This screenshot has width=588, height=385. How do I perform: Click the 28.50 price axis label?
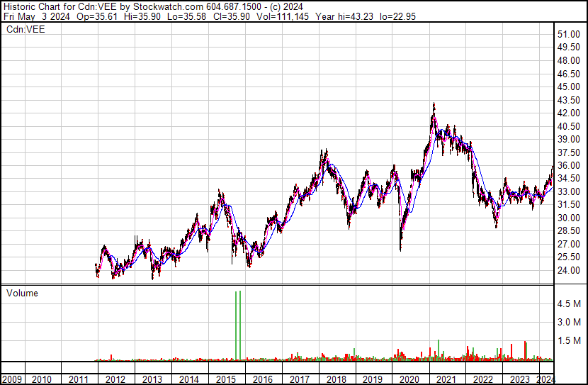568,230
